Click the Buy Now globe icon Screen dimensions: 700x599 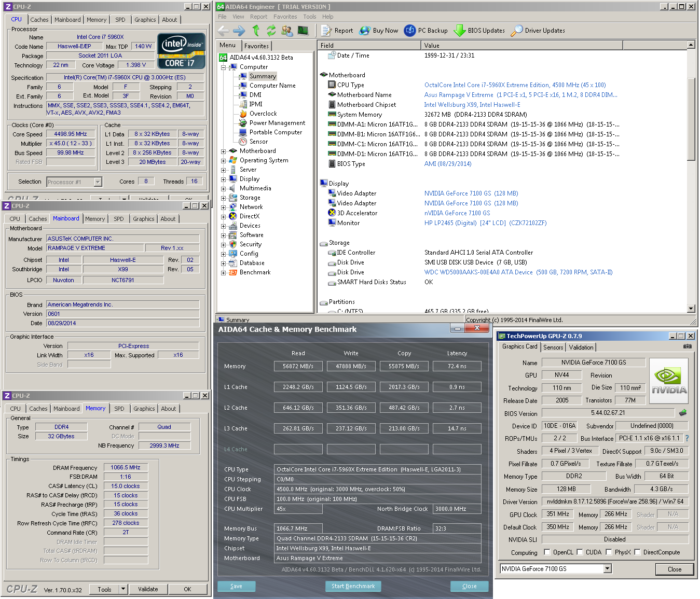coord(365,31)
